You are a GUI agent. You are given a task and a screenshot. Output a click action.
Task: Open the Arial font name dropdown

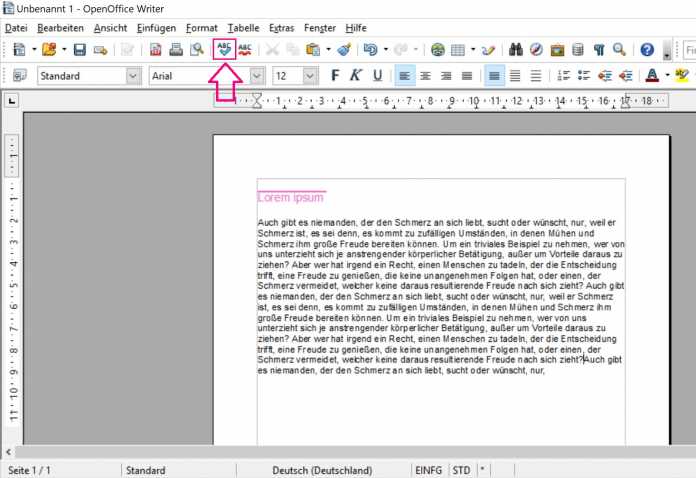257,75
